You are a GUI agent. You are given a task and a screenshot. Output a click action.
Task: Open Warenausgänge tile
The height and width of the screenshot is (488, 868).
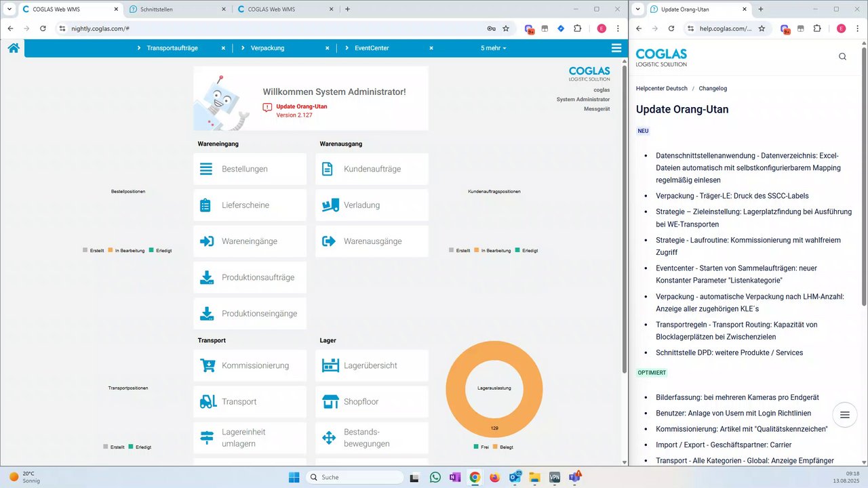point(372,241)
